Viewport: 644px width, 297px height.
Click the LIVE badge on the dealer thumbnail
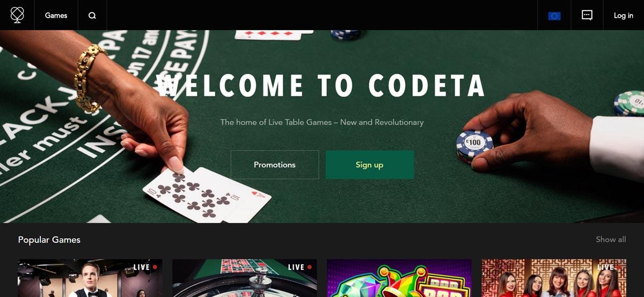click(145, 267)
